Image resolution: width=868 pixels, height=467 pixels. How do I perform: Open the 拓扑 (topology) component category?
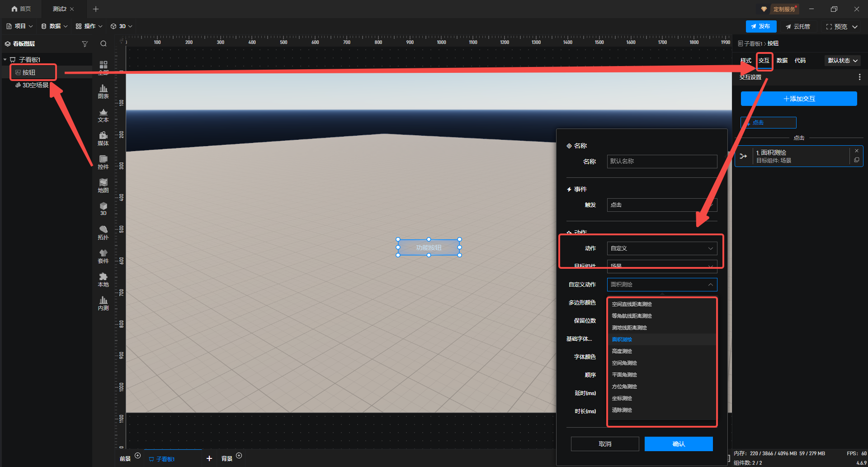point(103,233)
